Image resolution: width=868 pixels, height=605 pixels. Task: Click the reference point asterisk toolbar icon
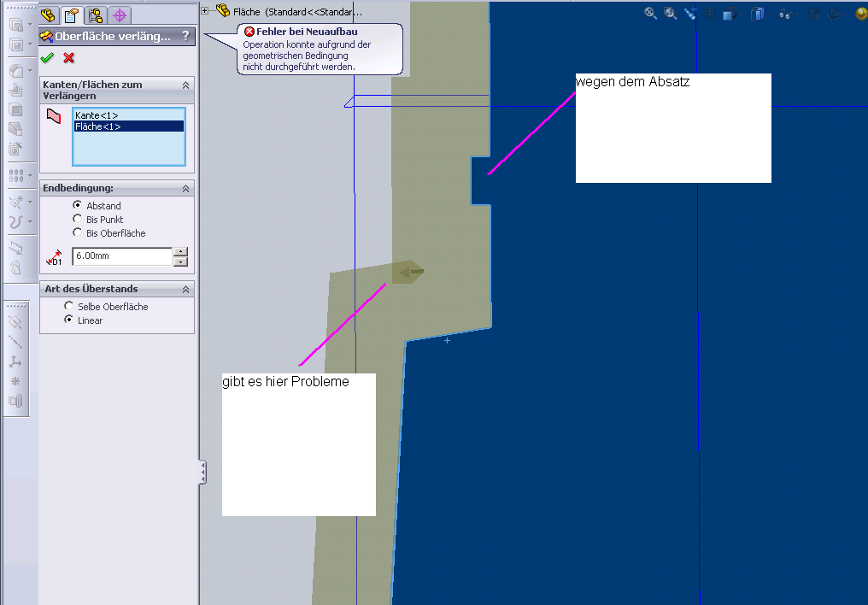pos(15,381)
